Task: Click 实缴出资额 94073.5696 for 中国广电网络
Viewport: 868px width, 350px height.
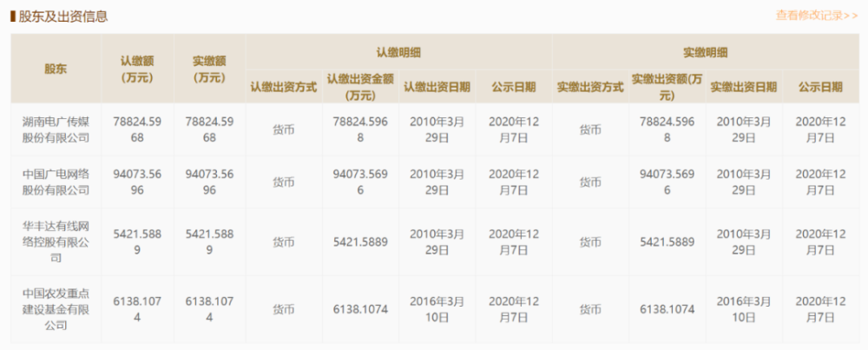Action: 667,182
